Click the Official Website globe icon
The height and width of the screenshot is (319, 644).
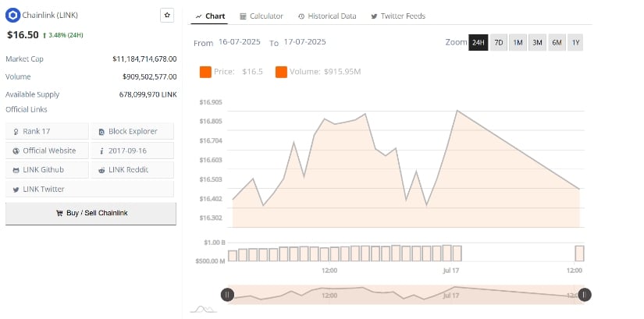pyautogui.click(x=16, y=151)
